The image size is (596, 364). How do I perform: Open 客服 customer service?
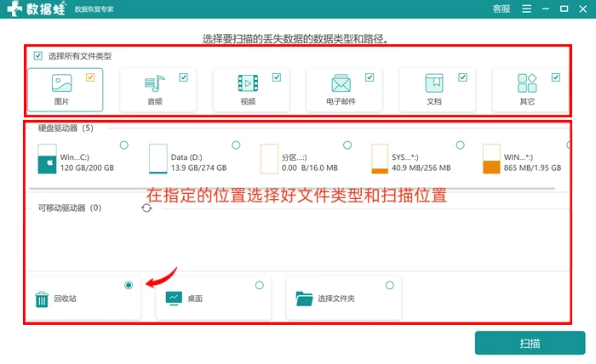tap(501, 9)
